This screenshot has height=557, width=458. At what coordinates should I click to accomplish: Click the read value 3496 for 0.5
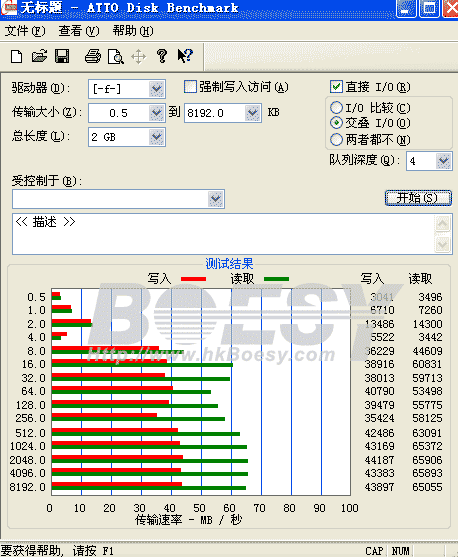[430, 297]
